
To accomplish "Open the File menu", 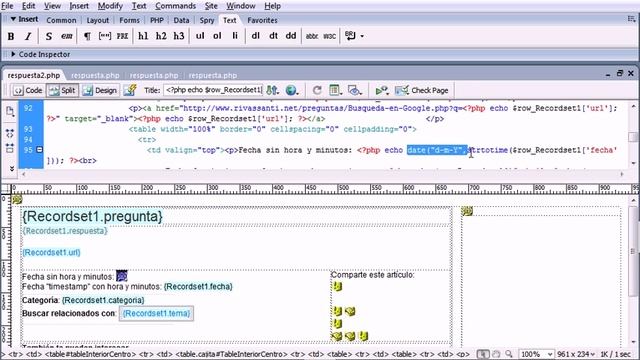I will click(x=7, y=6).
